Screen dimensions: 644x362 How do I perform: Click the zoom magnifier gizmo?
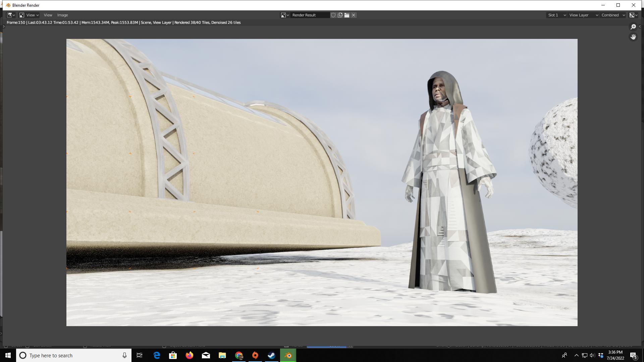(x=633, y=27)
